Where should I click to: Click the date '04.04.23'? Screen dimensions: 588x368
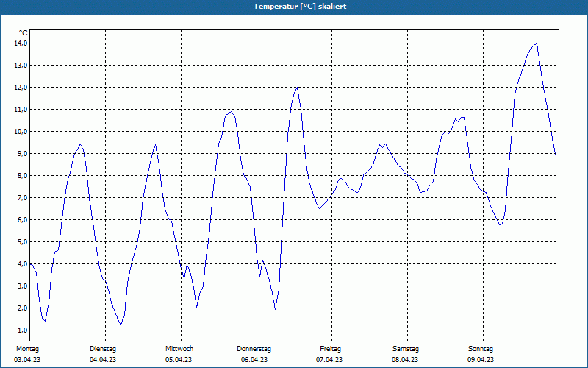tap(103, 360)
